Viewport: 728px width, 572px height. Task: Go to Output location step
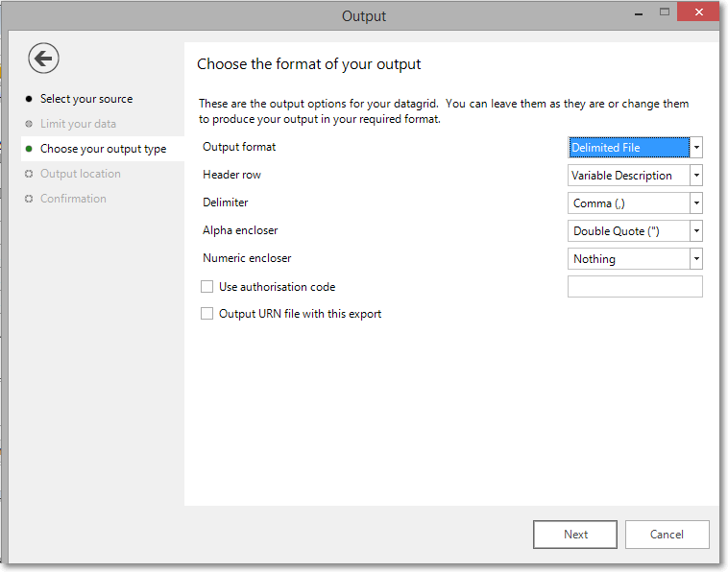pos(81,174)
